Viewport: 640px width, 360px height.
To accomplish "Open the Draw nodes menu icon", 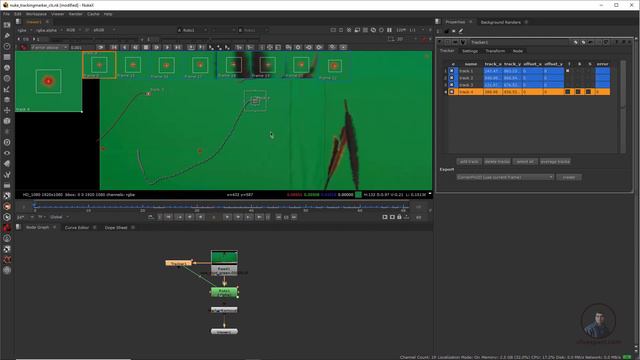I will tap(7, 36).
